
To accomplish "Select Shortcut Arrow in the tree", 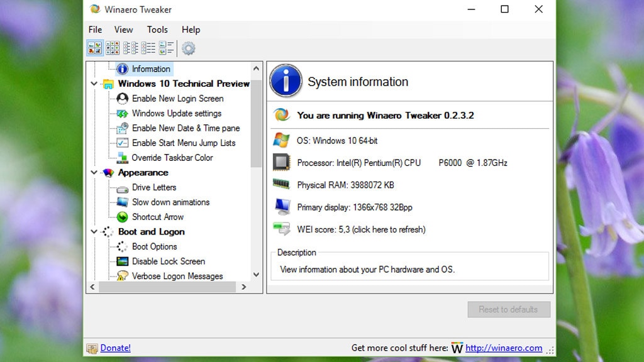I will (158, 217).
